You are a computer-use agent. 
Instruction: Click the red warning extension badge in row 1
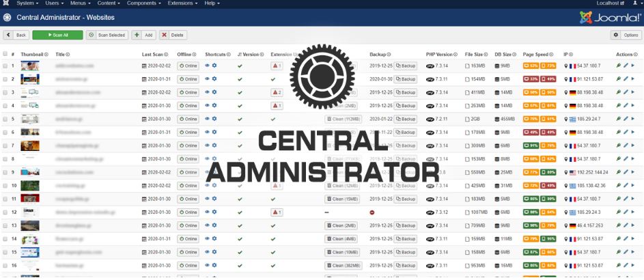pyautogui.click(x=277, y=66)
